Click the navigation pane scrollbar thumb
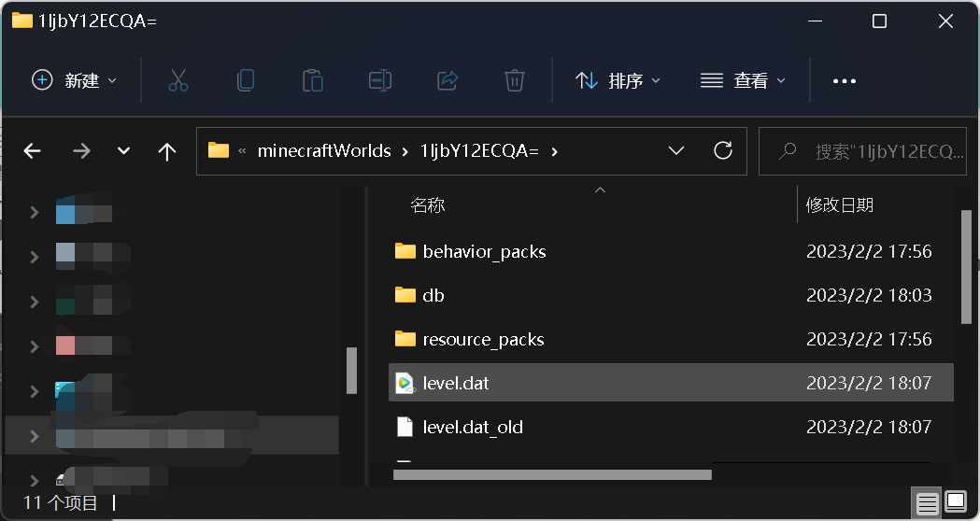This screenshot has height=521, width=980. pyautogui.click(x=351, y=371)
